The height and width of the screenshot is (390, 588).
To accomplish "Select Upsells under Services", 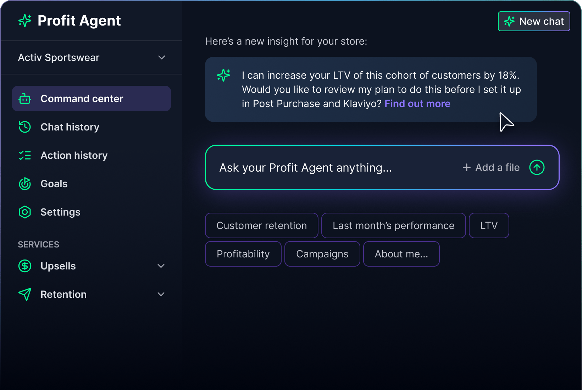I will pos(91,266).
